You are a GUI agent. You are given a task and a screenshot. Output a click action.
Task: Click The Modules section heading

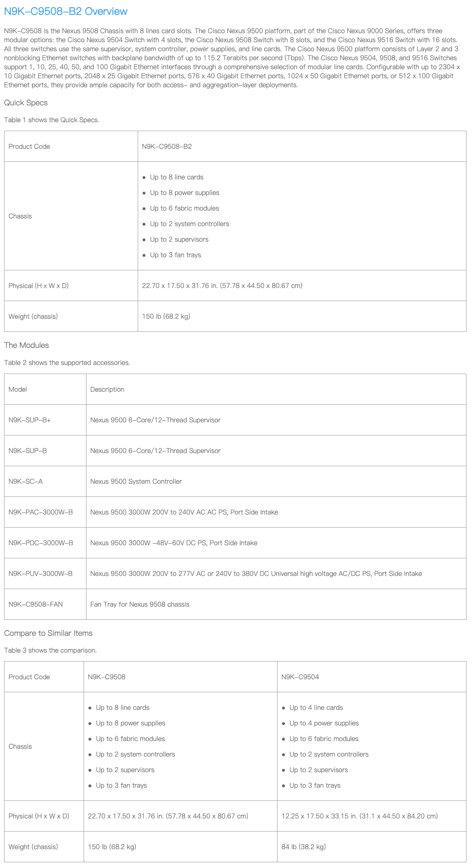pyautogui.click(x=26, y=345)
